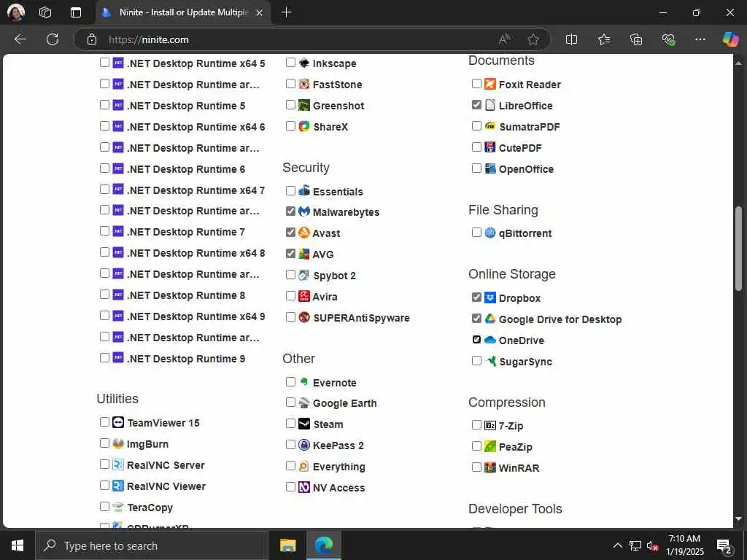Open the tab actions menu
747x560 pixels.
coord(76,12)
